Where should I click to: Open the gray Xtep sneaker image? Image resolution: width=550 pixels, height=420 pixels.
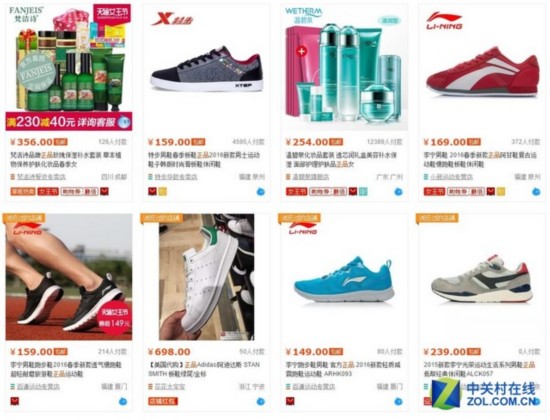pos(207,67)
